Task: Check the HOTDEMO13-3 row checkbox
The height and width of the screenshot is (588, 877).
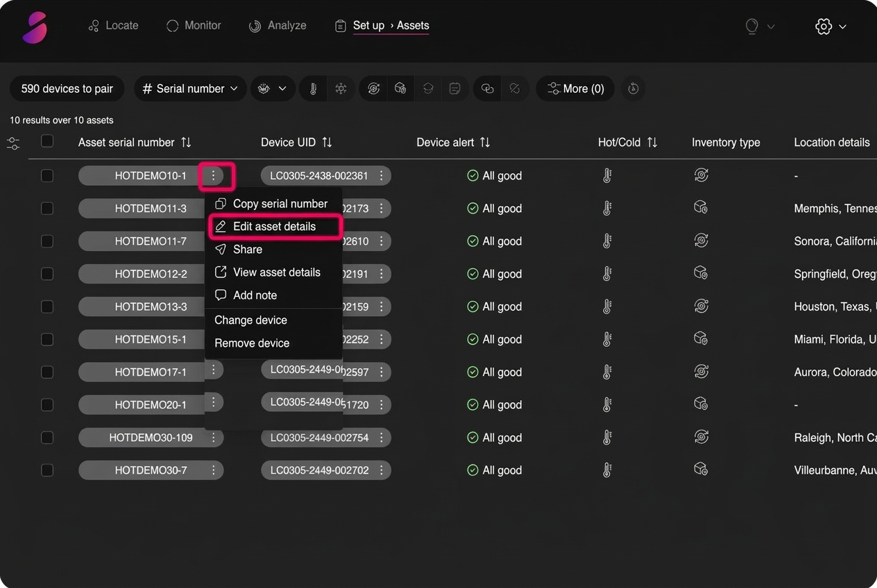Action: 47,306
